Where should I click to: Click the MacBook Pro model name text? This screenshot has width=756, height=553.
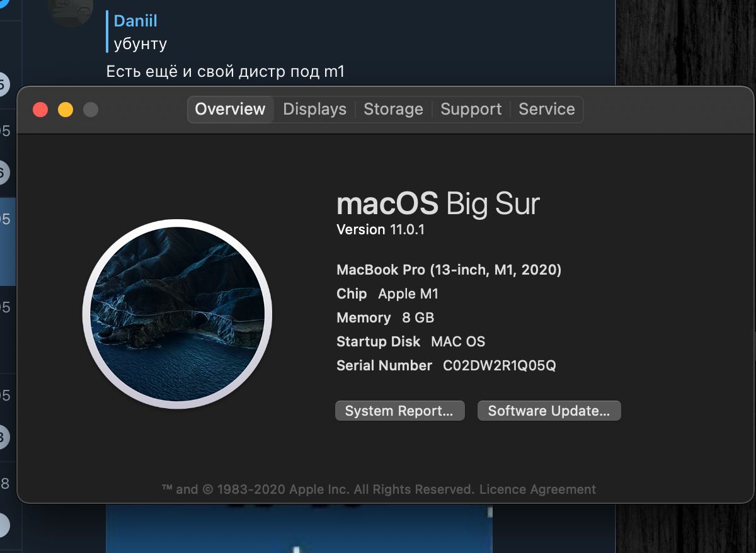449,270
